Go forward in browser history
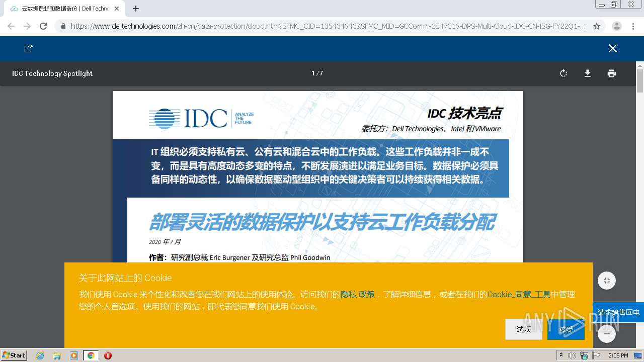Screen dimensions: 644x362 (x=27, y=26)
